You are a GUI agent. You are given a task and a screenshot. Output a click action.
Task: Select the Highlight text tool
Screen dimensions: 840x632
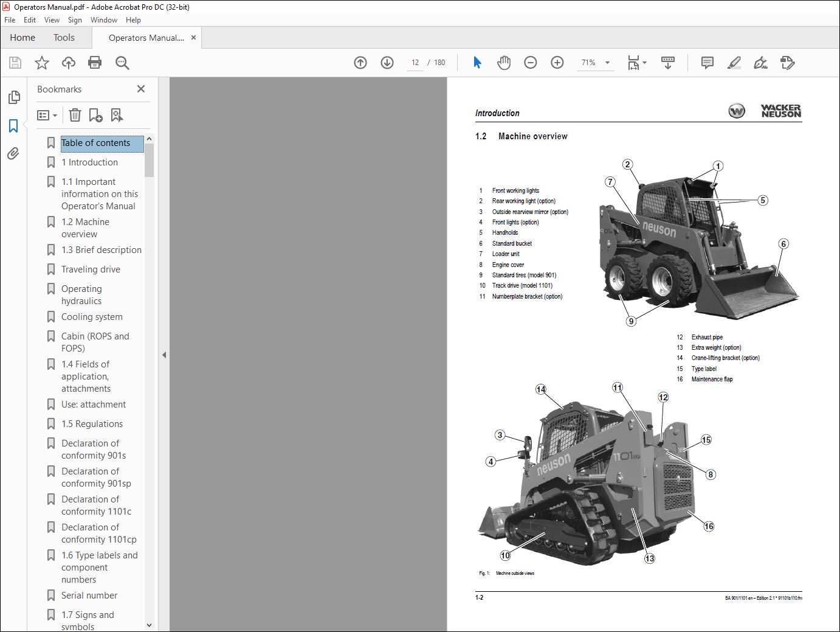coord(734,63)
